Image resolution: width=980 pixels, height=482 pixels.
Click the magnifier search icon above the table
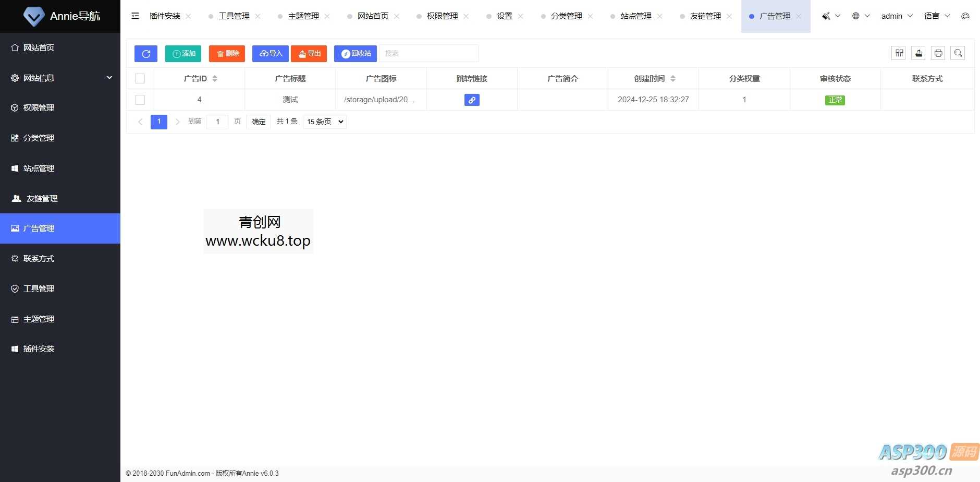(958, 53)
